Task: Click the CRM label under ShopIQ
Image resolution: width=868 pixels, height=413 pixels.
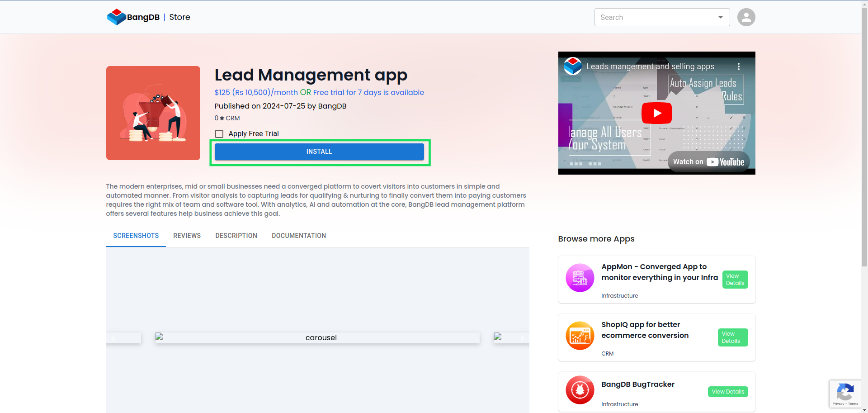Action: tap(607, 354)
